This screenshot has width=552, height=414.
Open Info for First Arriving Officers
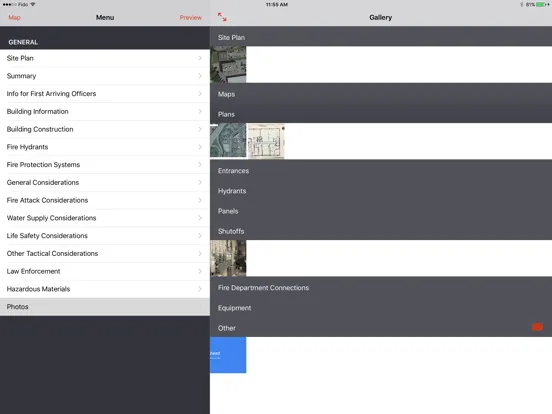pos(105,94)
